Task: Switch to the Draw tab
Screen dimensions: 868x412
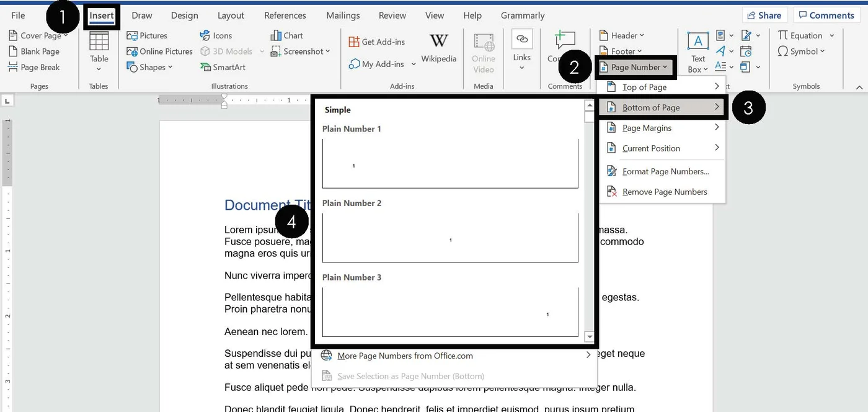Action: pos(142,16)
